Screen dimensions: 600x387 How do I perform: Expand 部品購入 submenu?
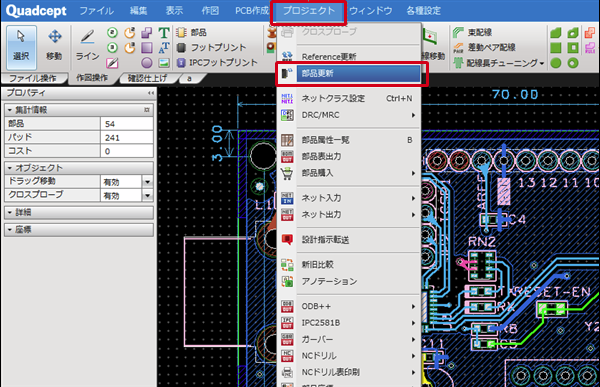pos(350,173)
